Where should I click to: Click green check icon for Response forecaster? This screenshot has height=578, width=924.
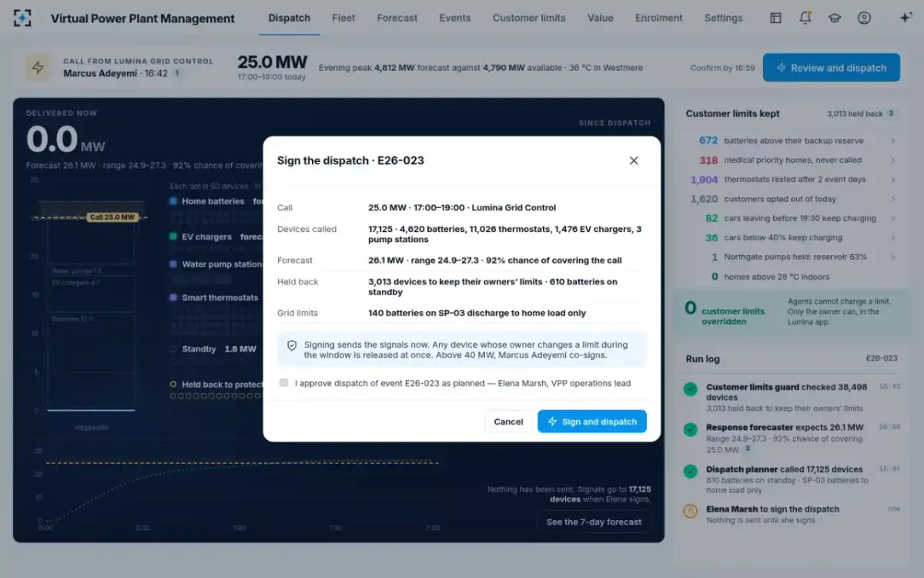point(691,429)
